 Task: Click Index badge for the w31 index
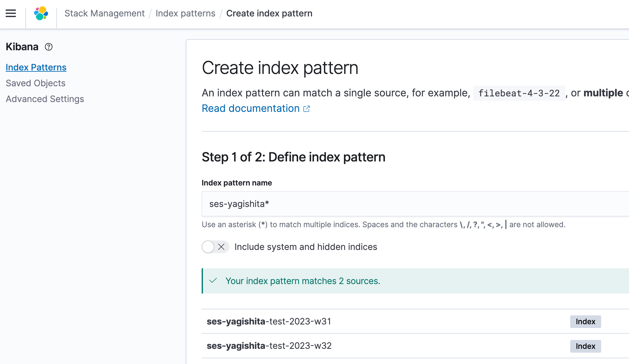[585, 321]
